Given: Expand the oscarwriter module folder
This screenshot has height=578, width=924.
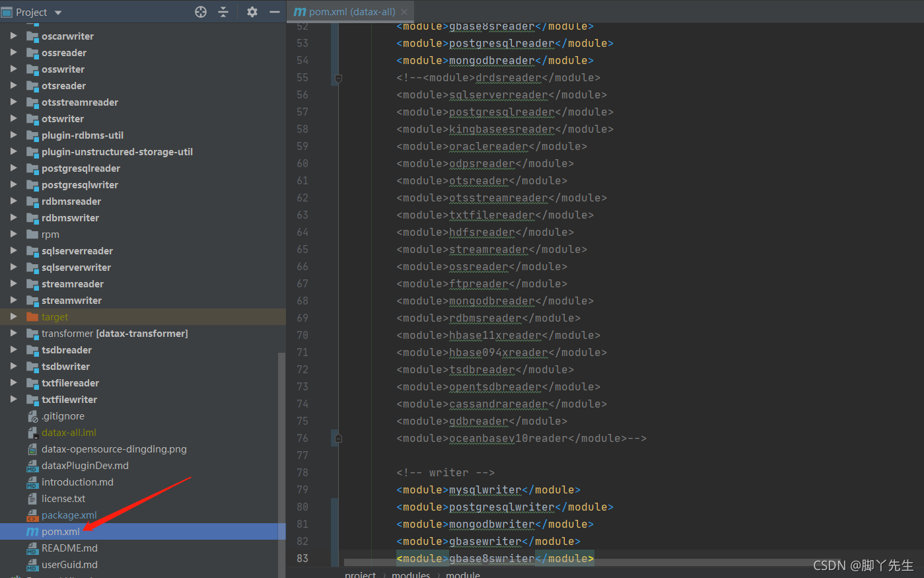Looking at the screenshot, I should (13, 36).
